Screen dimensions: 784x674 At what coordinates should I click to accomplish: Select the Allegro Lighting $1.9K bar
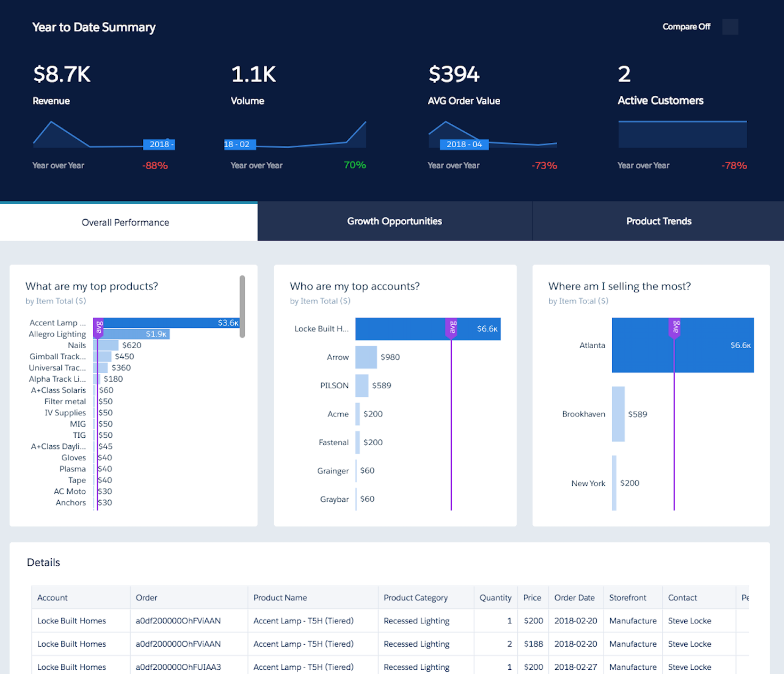(133, 334)
